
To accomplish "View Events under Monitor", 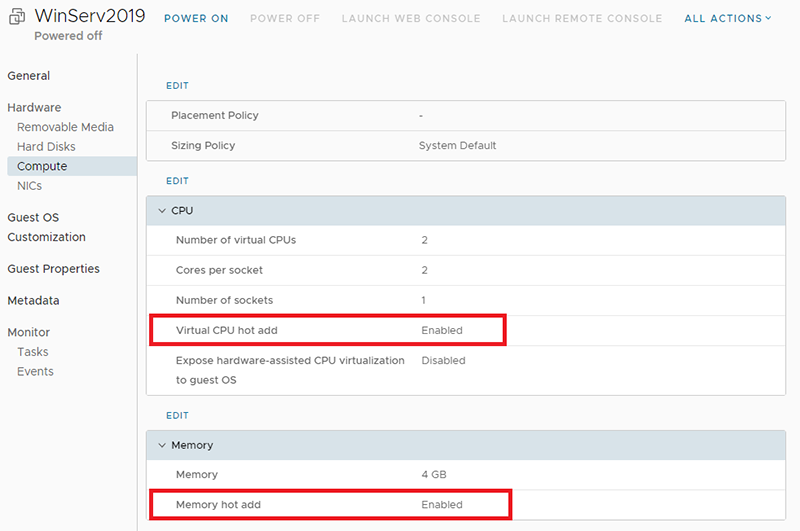I will (35, 371).
